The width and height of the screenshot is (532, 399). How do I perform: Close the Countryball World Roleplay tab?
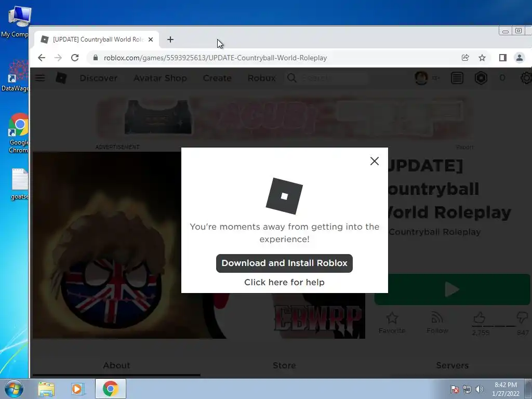[x=151, y=39]
